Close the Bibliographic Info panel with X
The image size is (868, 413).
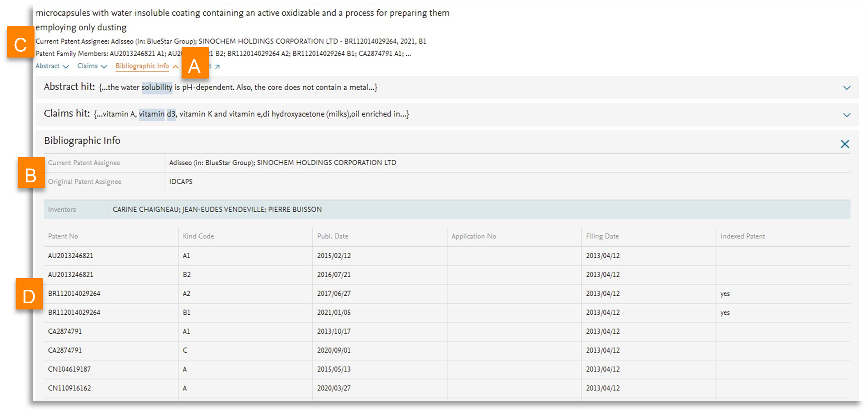(845, 144)
